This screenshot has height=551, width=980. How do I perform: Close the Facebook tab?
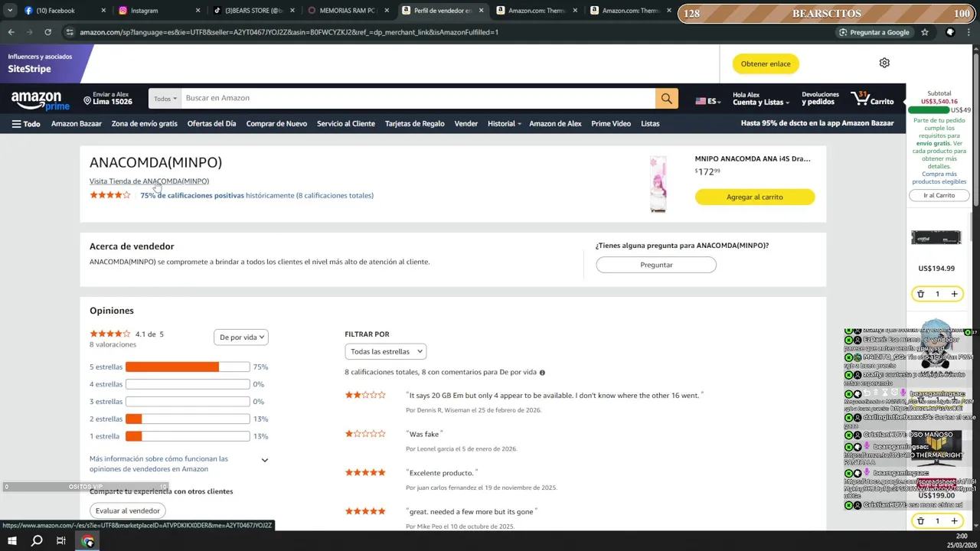point(104,11)
